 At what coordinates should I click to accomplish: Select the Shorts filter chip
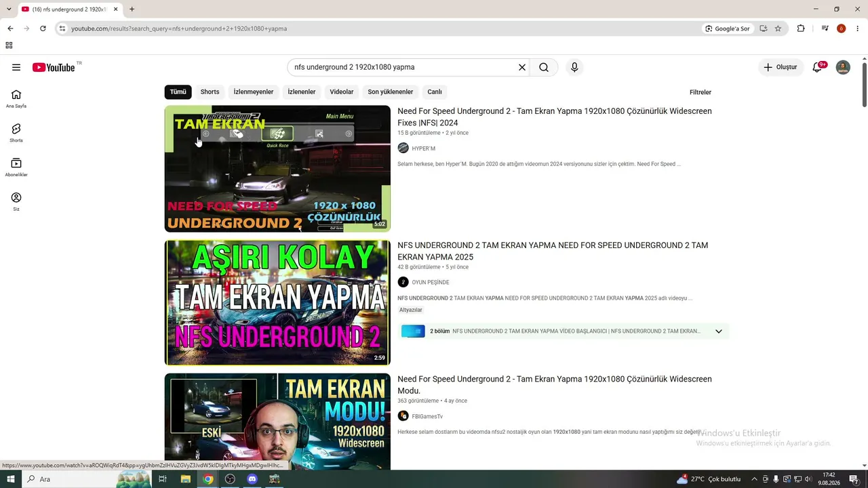210,92
